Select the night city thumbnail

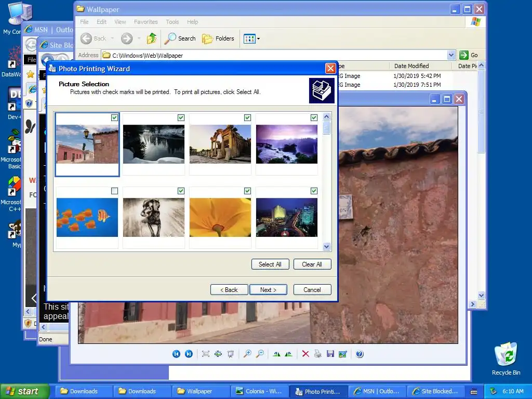(x=287, y=217)
